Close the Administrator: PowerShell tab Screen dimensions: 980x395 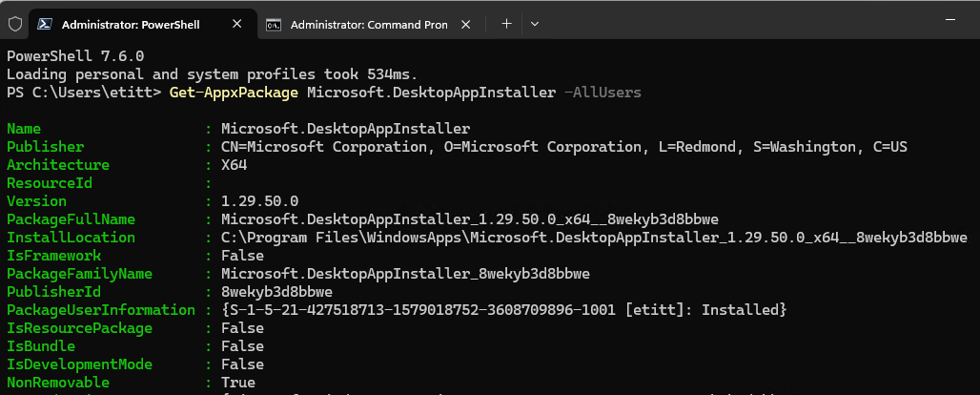235,24
